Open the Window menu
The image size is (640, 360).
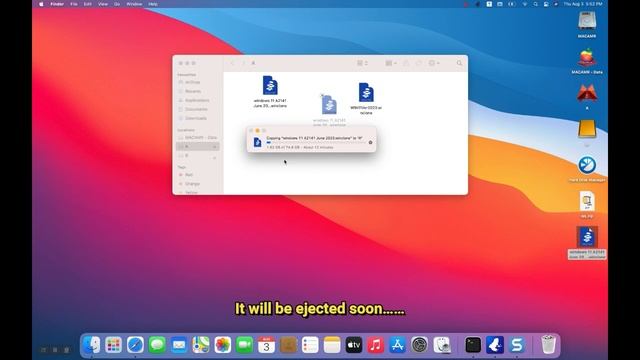click(134, 4)
